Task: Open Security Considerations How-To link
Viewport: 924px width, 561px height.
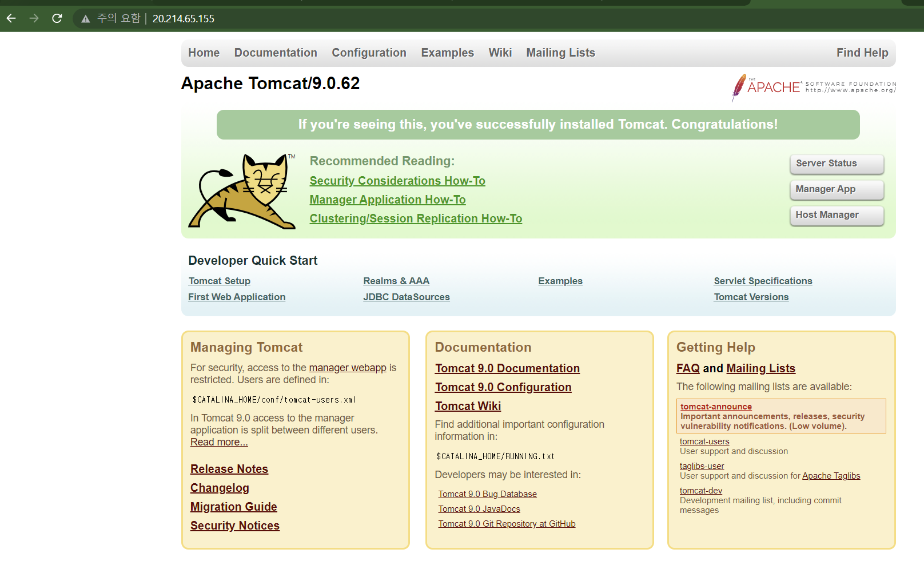Action: coord(397,181)
